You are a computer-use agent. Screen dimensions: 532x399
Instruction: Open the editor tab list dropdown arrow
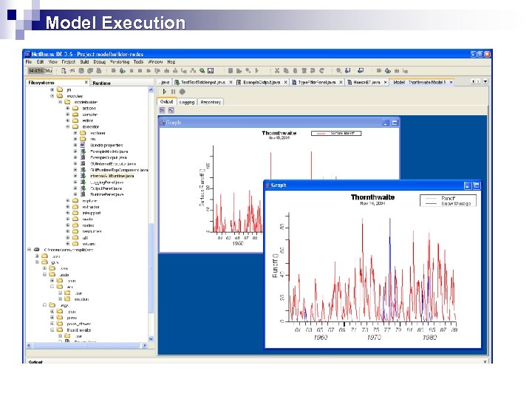click(x=485, y=81)
